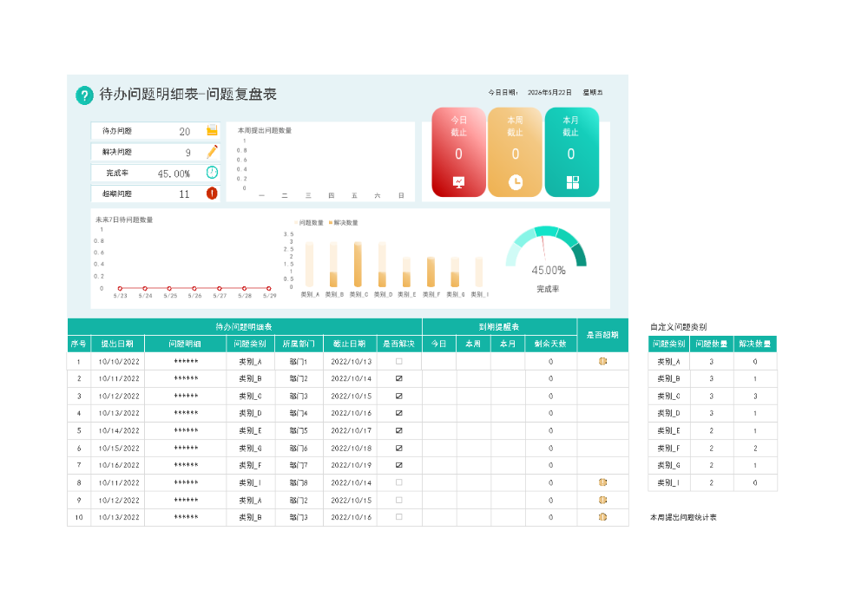Click the overdue icon in row 1
The height and width of the screenshot is (616, 868).
pos(603,362)
